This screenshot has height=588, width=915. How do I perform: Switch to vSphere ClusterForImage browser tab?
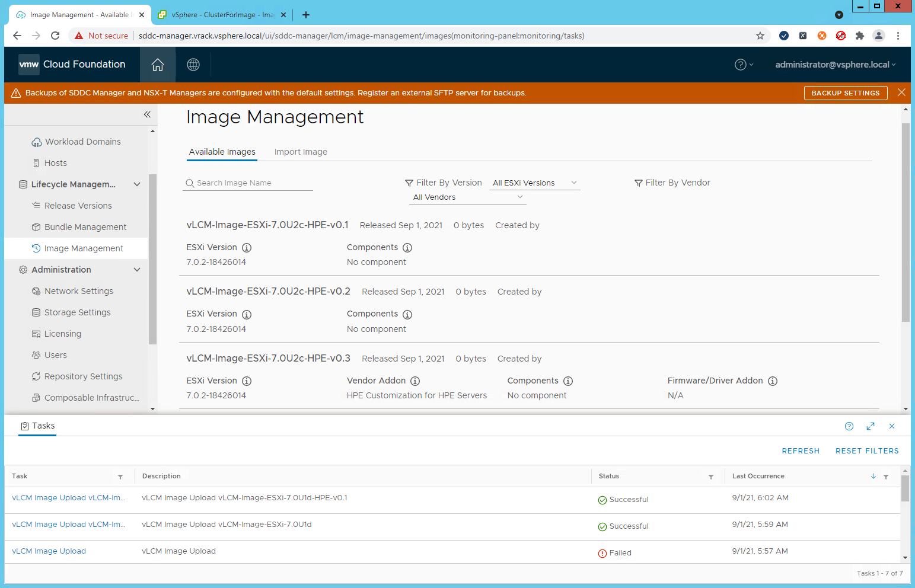click(222, 15)
